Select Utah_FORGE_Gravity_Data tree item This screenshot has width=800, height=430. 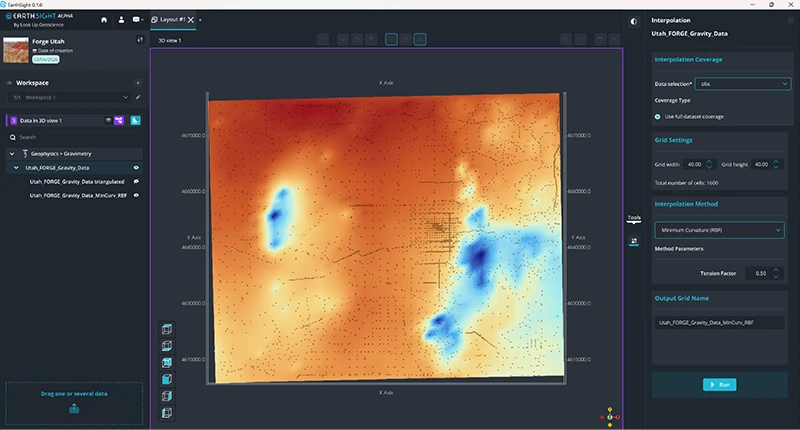tap(57, 167)
